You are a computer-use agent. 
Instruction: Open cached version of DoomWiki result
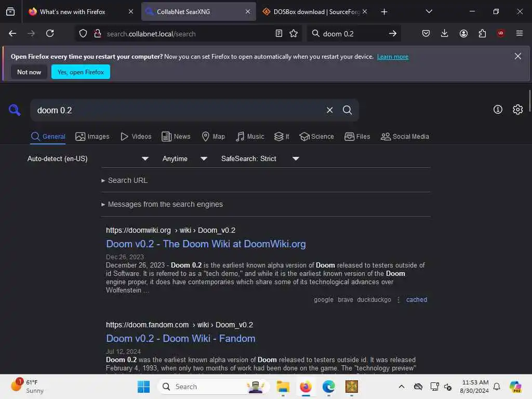(x=416, y=300)
